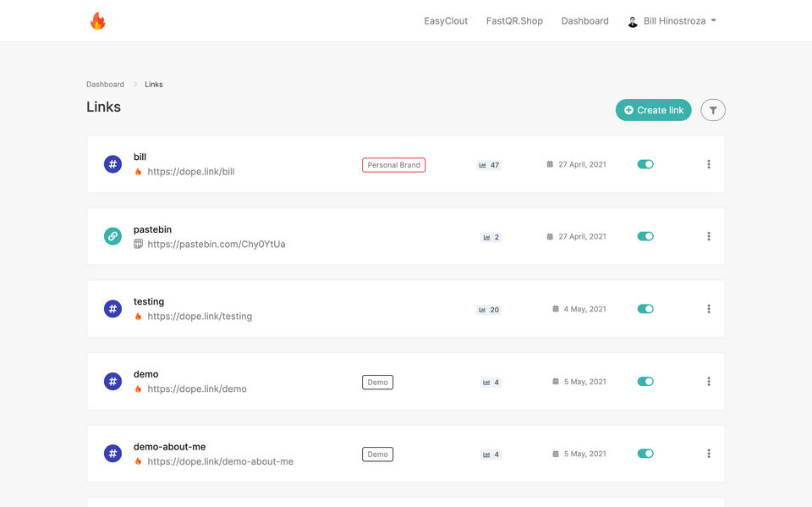Open statistics showing 2 clicks for pastebin
The height and width of the screenshot is (507, 812).
point(491,237)
